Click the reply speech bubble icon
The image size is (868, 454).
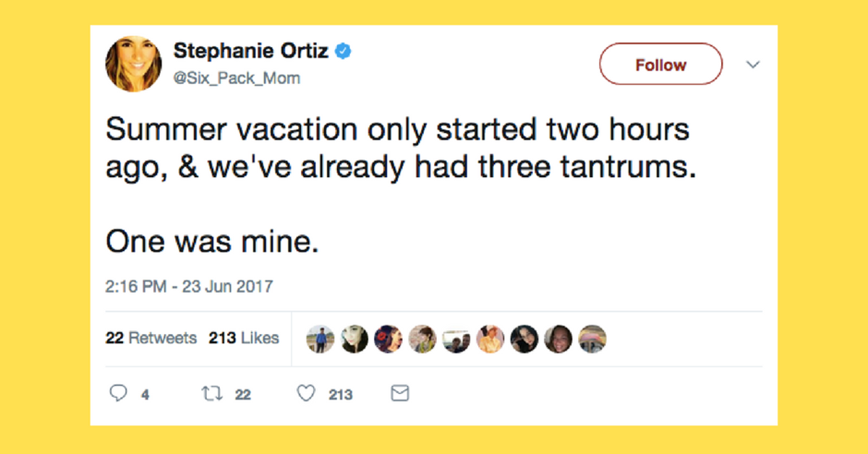pos(118,393)
